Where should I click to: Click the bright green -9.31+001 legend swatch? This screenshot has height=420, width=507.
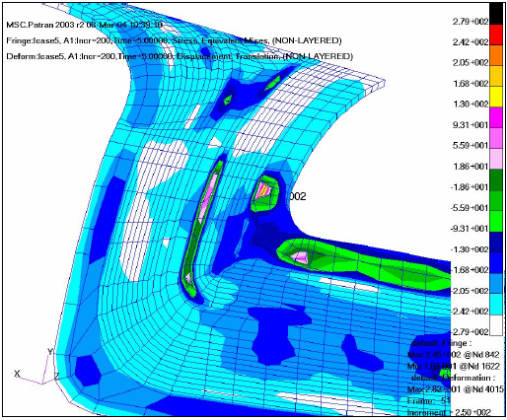coord(496,221)
